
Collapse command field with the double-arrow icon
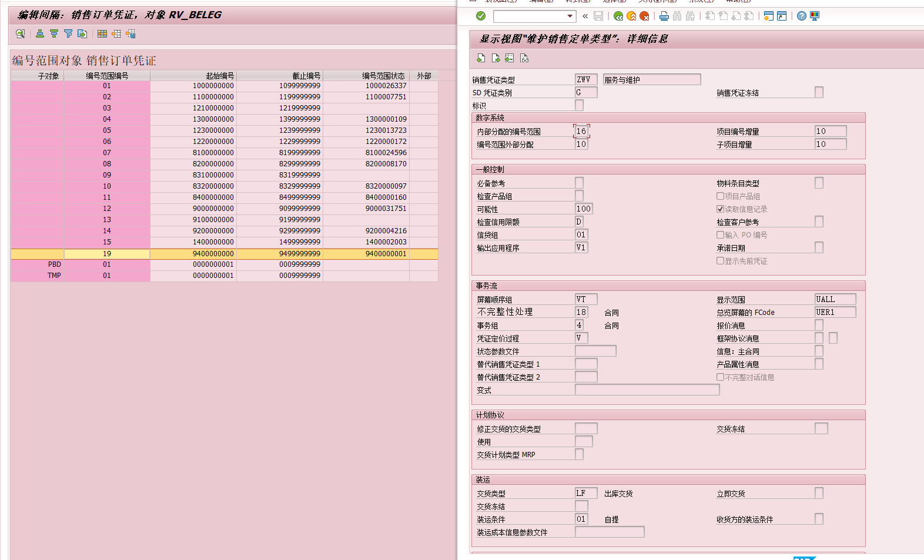point(585,16)
